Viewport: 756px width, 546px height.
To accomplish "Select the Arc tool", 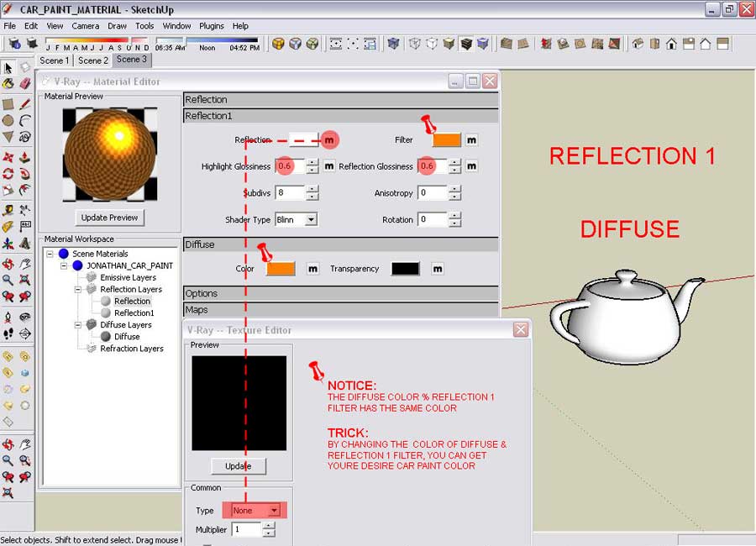I will [25, 121].
